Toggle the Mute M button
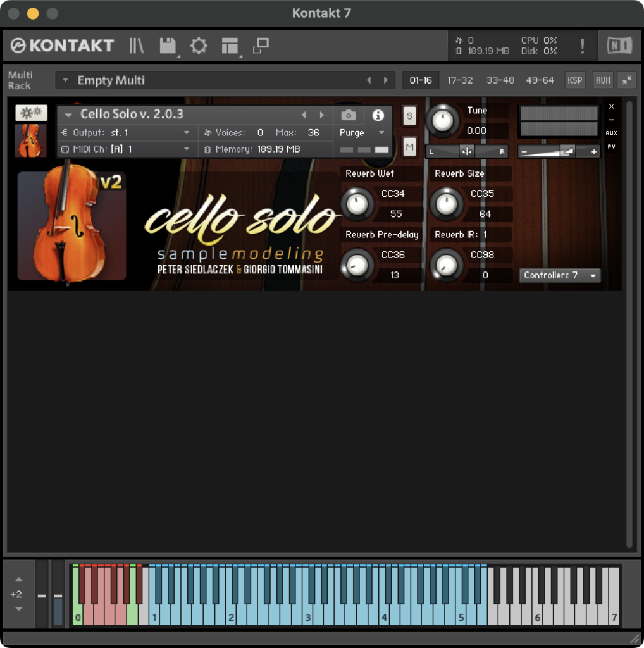 [409, 147]
